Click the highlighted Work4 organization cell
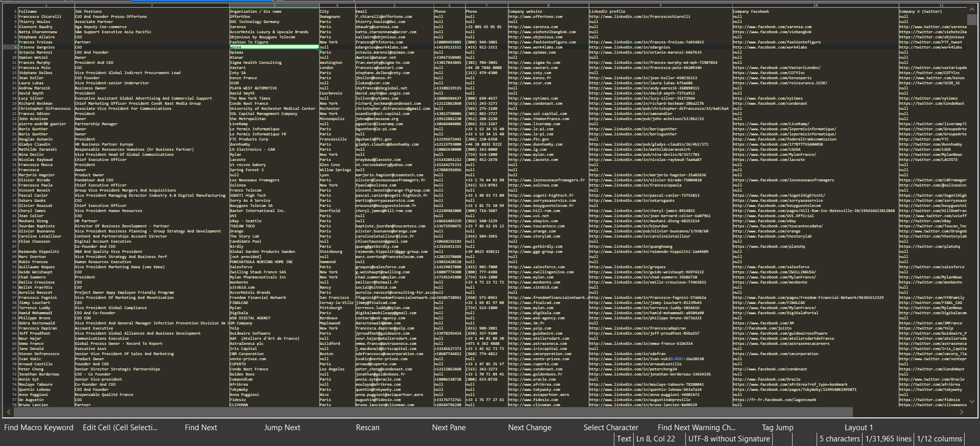This screenshot has height=446, width=980. tap(274, 47)
